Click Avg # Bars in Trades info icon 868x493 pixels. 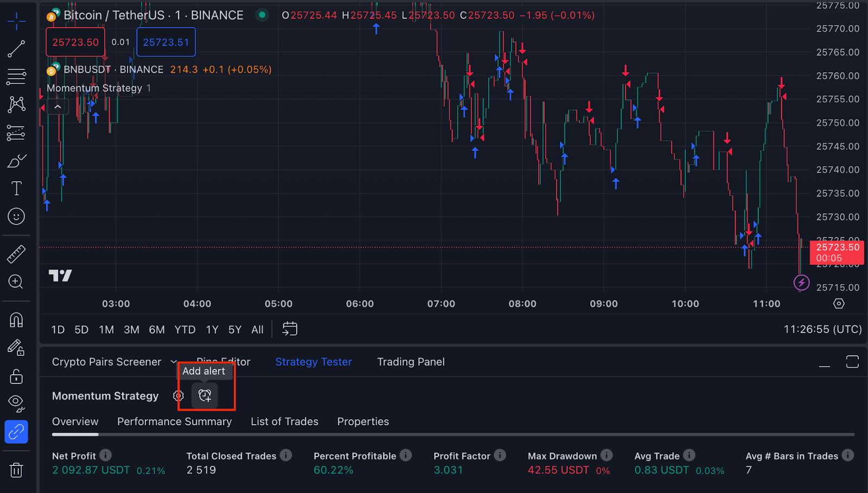848,455
